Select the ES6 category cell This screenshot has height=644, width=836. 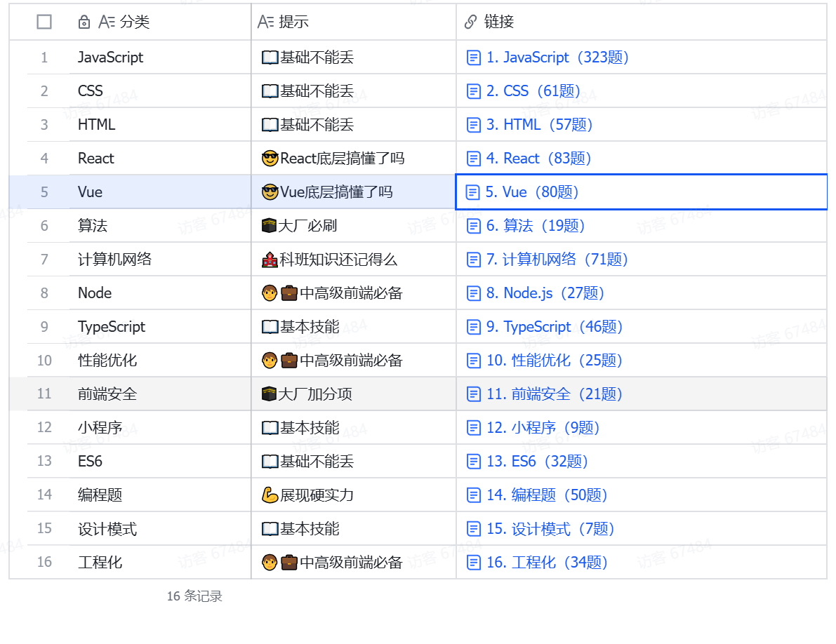(160, 462)
